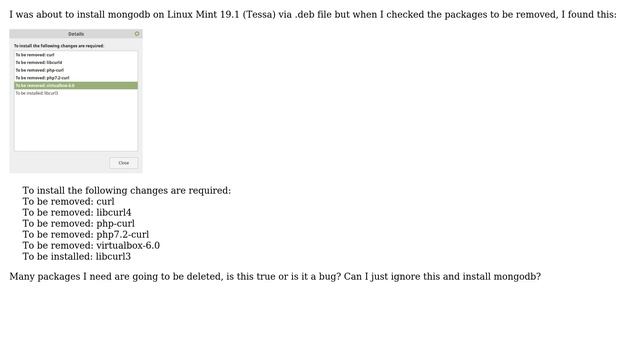Click the Details dialog title bar
640x360 pixels.
pos(76,34)
